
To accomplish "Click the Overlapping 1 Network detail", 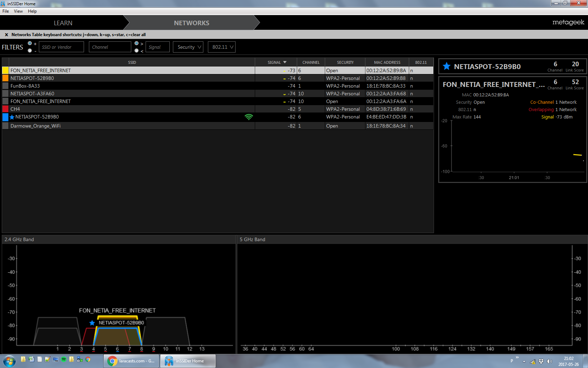I will click(553, 110).
